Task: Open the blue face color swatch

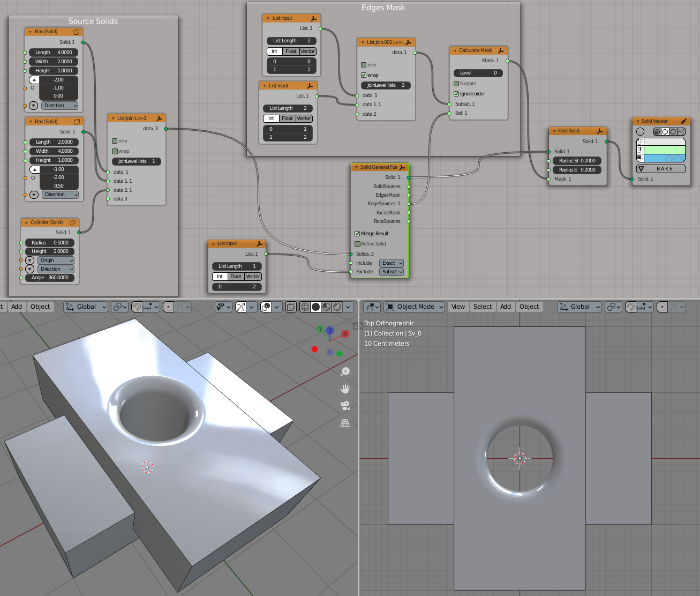Action: pos(665,158)
